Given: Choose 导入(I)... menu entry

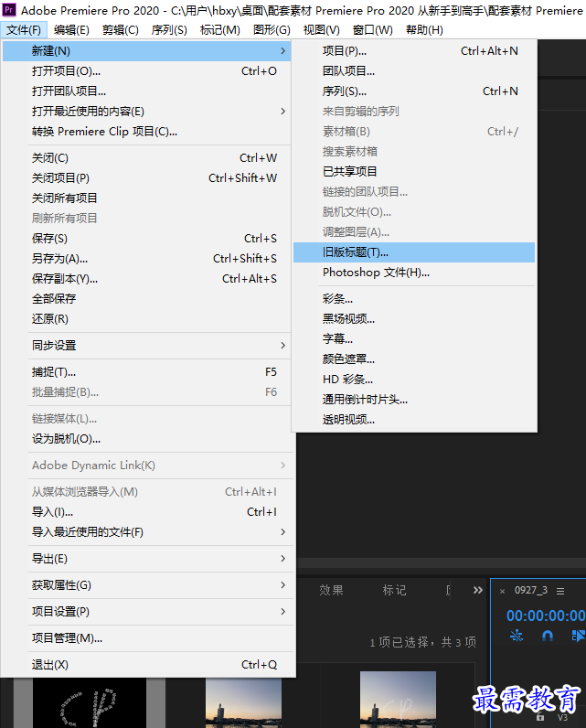Looking at the screenshot, I should pyautogui.click(x=146, y=511).
